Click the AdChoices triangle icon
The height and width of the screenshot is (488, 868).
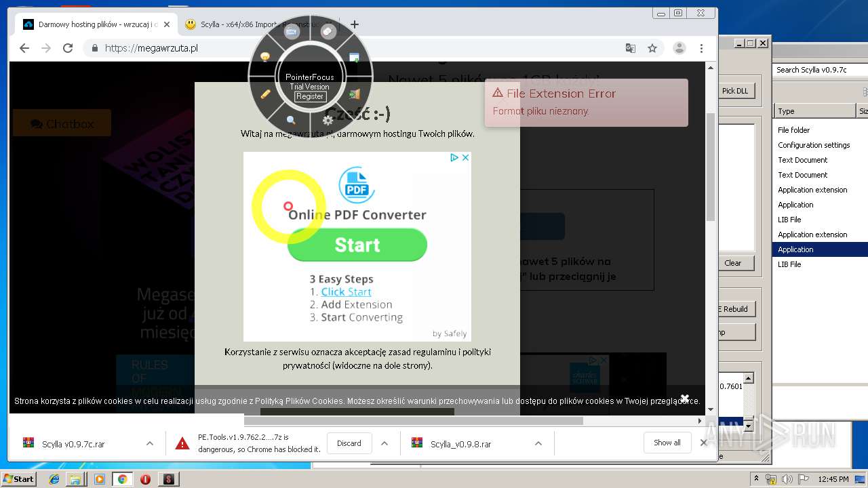click(x=454, y=157)
